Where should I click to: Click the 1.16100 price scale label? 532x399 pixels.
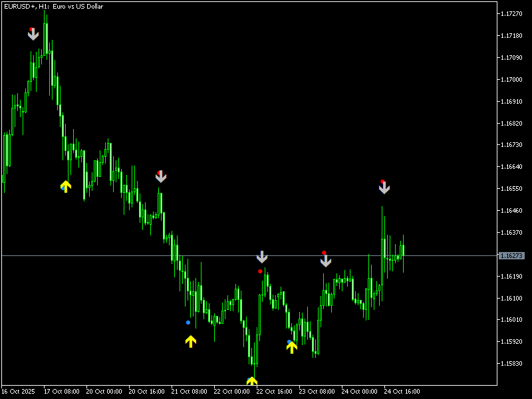coord(511,298)
